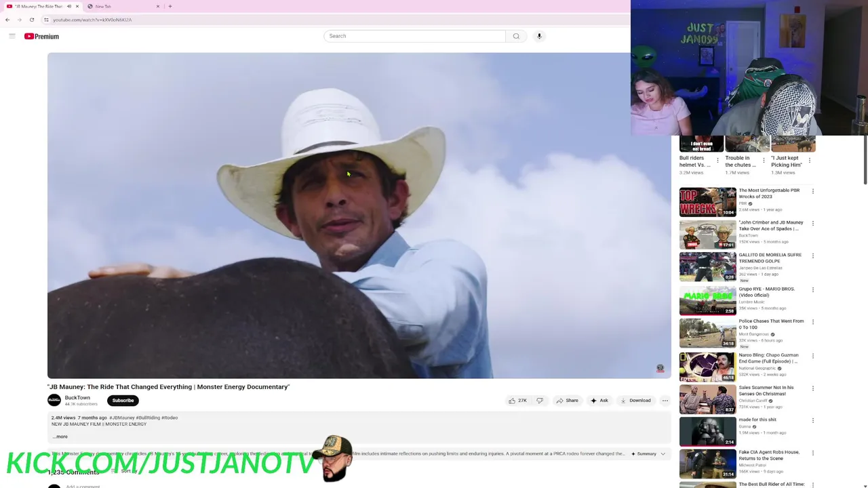
Task: Open John Crimber and JB Mauney thumbnail
Action: coord(708,235)
